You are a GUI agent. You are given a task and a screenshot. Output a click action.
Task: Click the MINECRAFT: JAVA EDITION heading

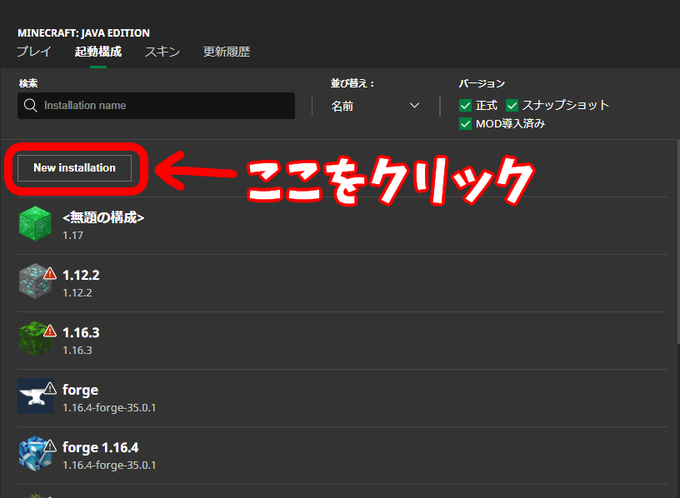coord(84,33)
